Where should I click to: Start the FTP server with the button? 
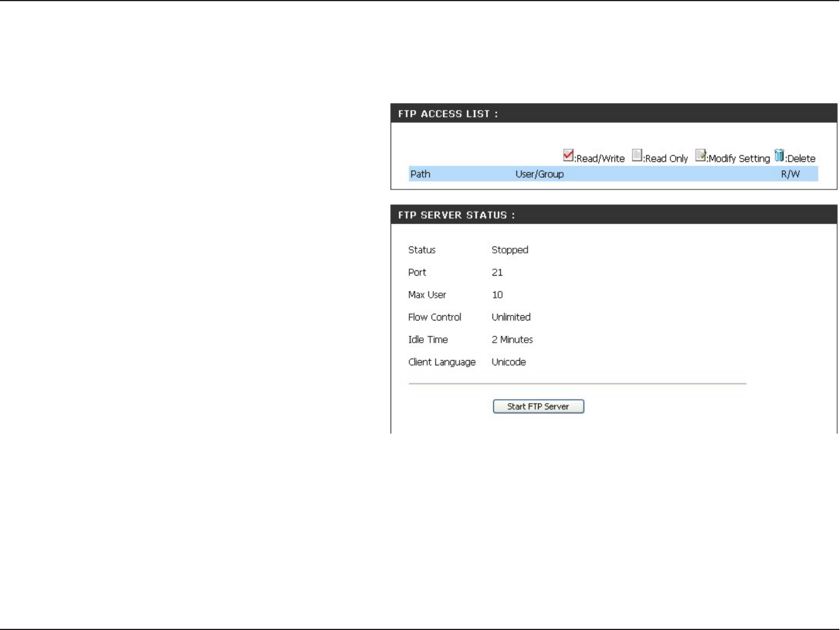pos(539,407)
